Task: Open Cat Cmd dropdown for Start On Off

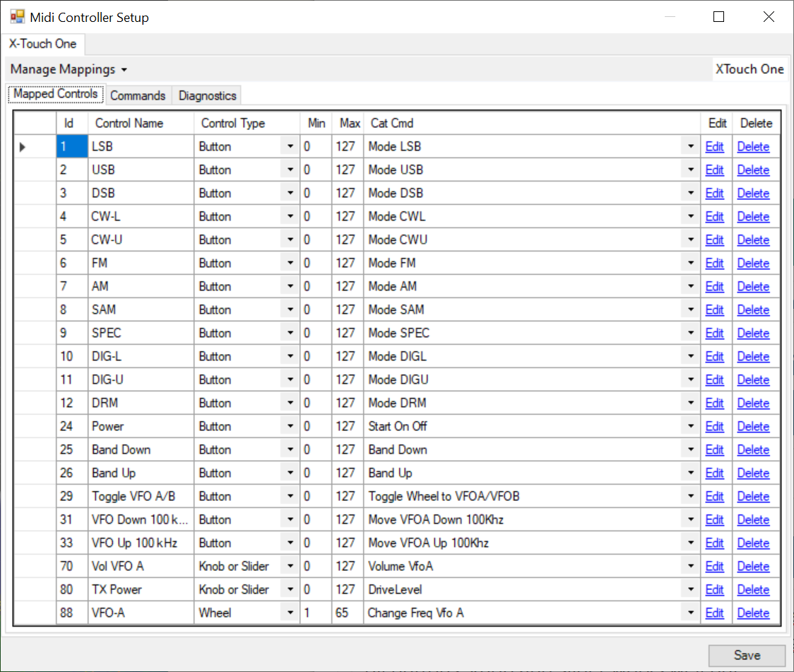Action: pyautogui.click(x=691, y=426)
